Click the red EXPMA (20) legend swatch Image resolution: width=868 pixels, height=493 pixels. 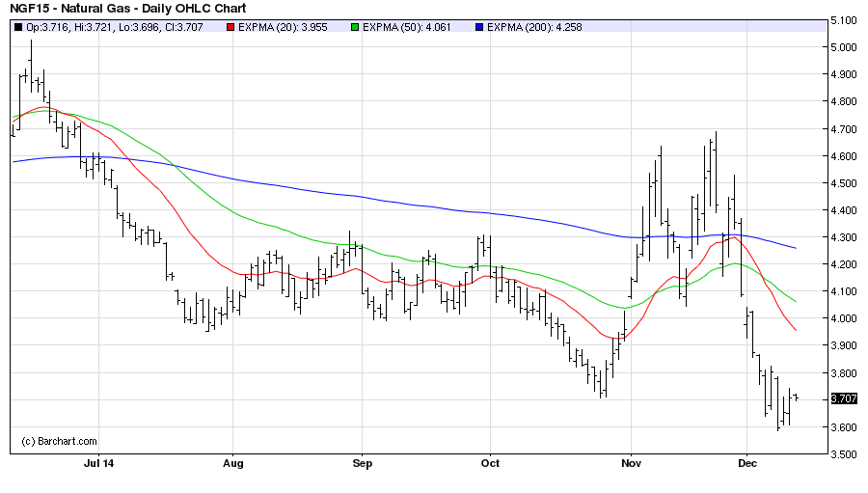pyautogui.click(x=231, y=27)
